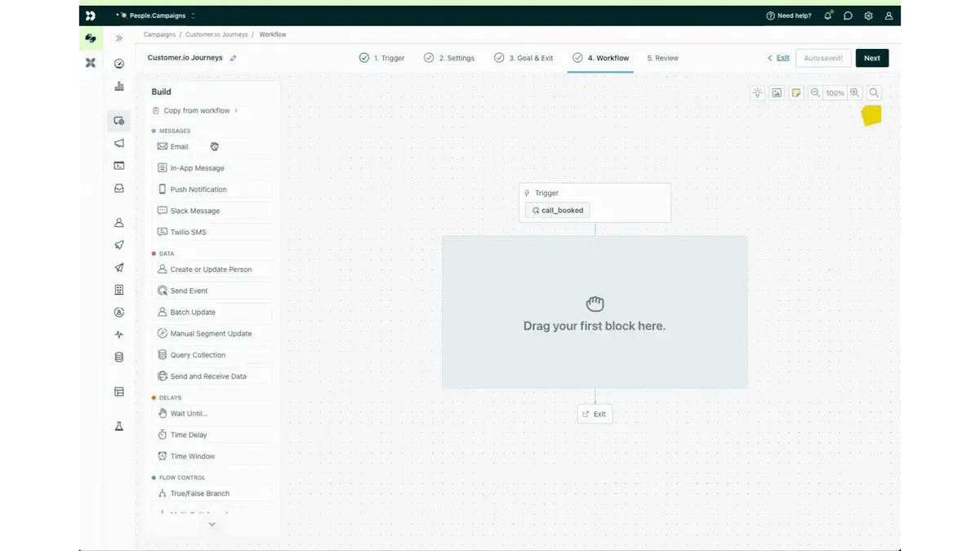Edit campaign name with pencil icon
Screen dimensions: 980x551
[x=234, y=58]
